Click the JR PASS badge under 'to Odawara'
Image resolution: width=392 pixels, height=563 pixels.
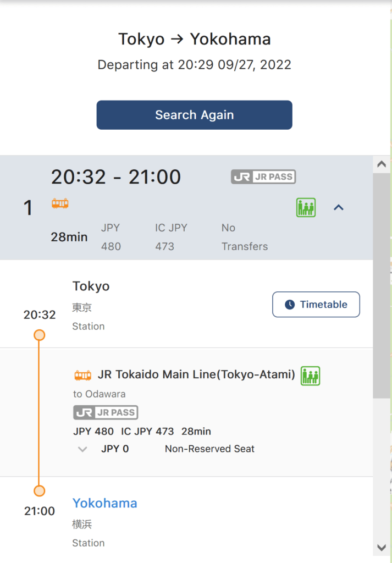pos(106,412)
